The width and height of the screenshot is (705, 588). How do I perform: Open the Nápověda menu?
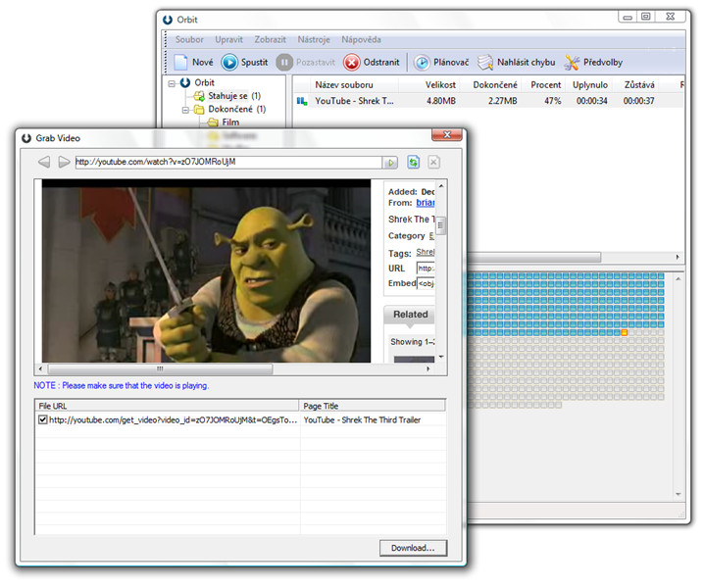[361, 39]
